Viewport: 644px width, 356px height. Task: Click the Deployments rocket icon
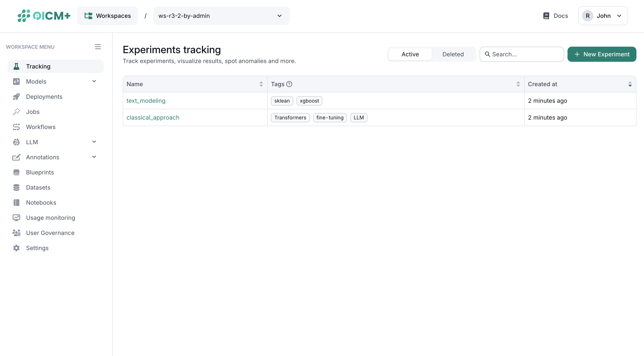[16, 97]
